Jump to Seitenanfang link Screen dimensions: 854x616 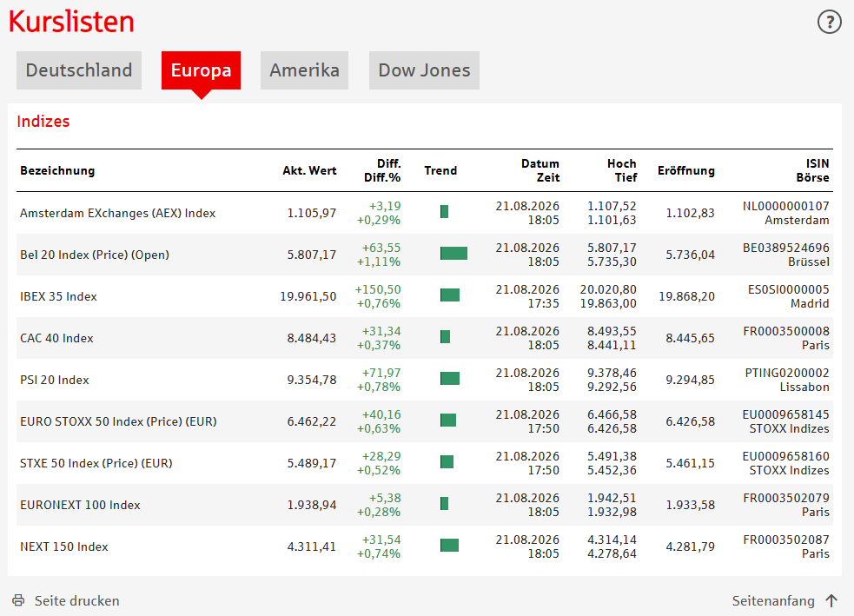point(773,600)
